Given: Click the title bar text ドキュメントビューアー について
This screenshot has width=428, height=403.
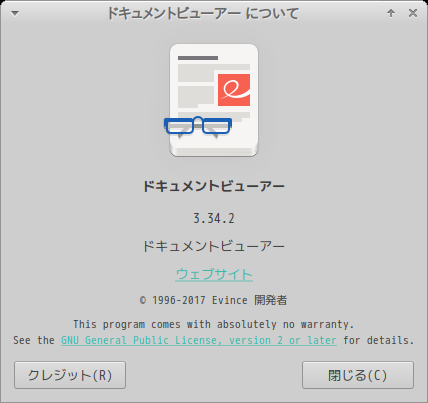Looking at the screenshot, I should 203,14.
